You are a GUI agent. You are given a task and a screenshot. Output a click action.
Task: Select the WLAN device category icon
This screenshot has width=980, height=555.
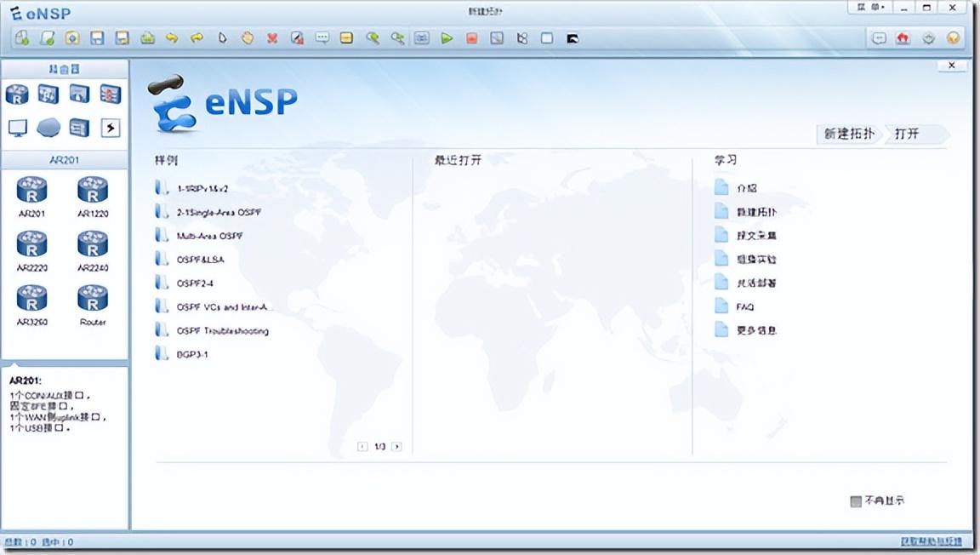tap(79, 94)
